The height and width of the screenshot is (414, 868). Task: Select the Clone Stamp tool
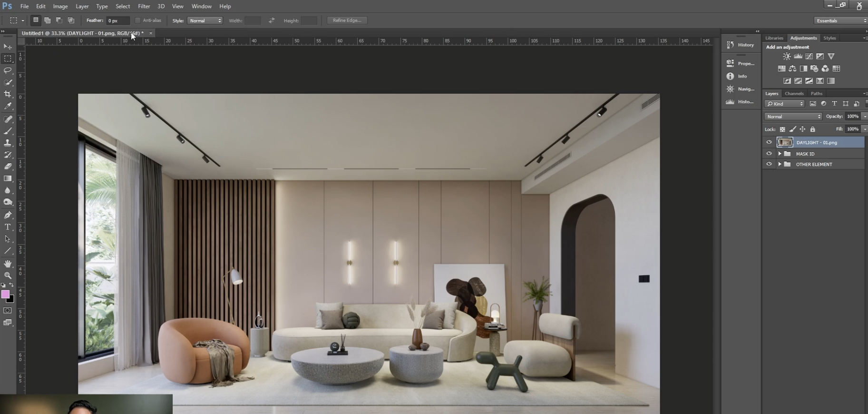click(8, 143)
